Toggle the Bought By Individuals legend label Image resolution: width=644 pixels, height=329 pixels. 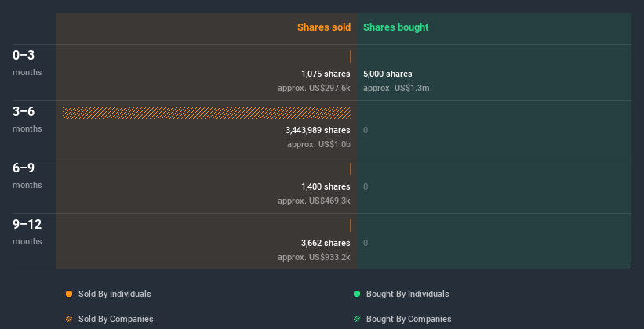407,294
